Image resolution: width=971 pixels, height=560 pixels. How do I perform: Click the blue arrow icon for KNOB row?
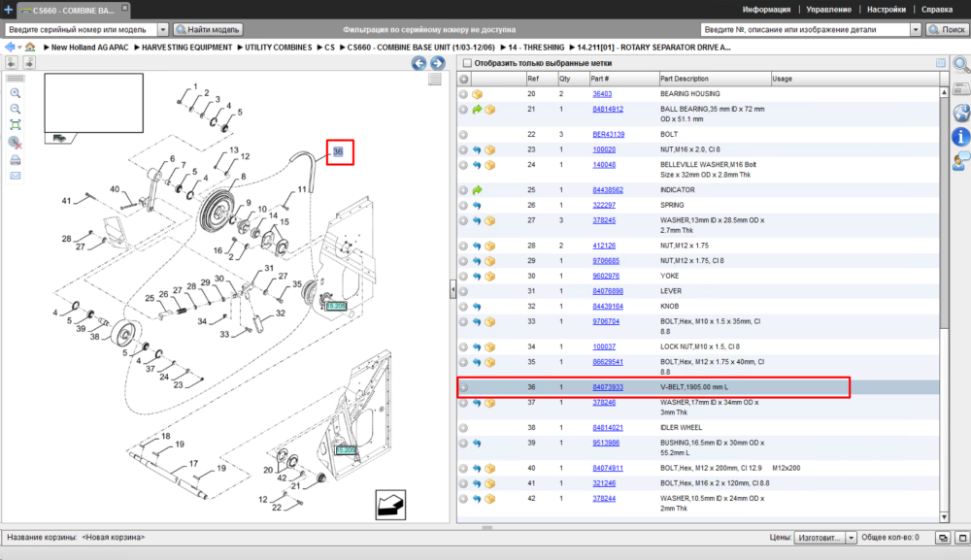[477, 307]
